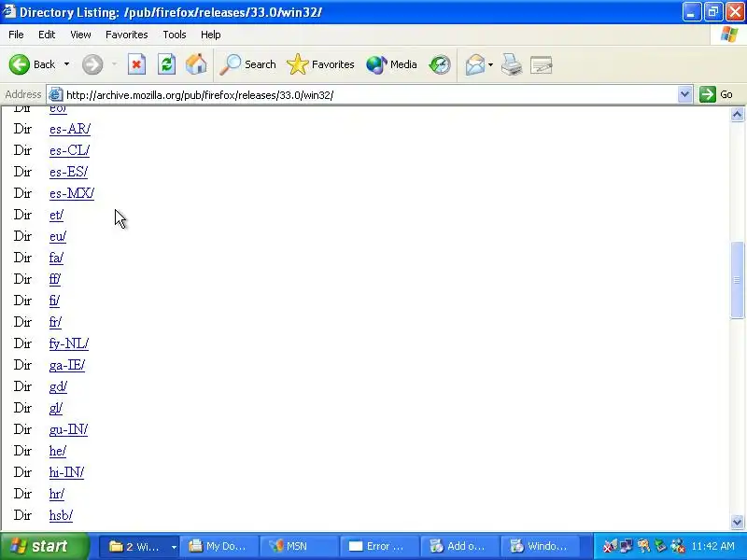
Task: Refresh the page with green arrows icon
Action: point(167,64)
